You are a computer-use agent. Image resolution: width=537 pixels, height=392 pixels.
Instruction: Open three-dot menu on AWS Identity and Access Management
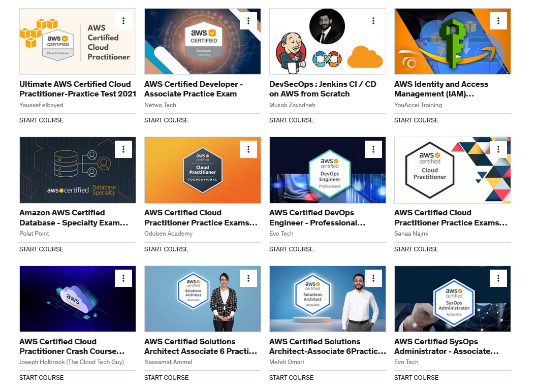point(498,21)
